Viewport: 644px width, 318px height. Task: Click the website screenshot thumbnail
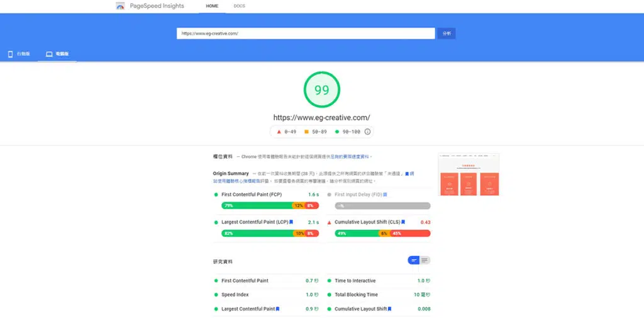(x=469, y=174)
